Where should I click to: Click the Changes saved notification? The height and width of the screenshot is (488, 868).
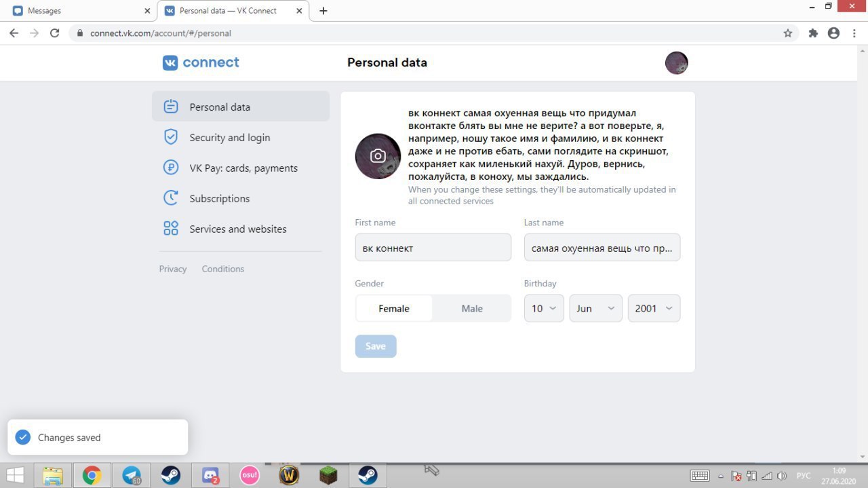pyautogui.click(x=98, y=437)
